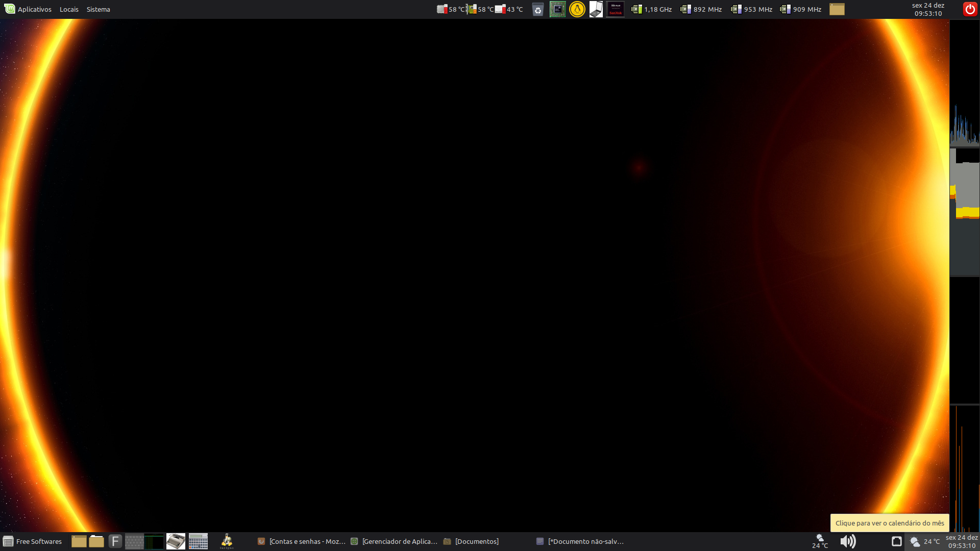Click the F font launcher icon

(x=115, y=541)
